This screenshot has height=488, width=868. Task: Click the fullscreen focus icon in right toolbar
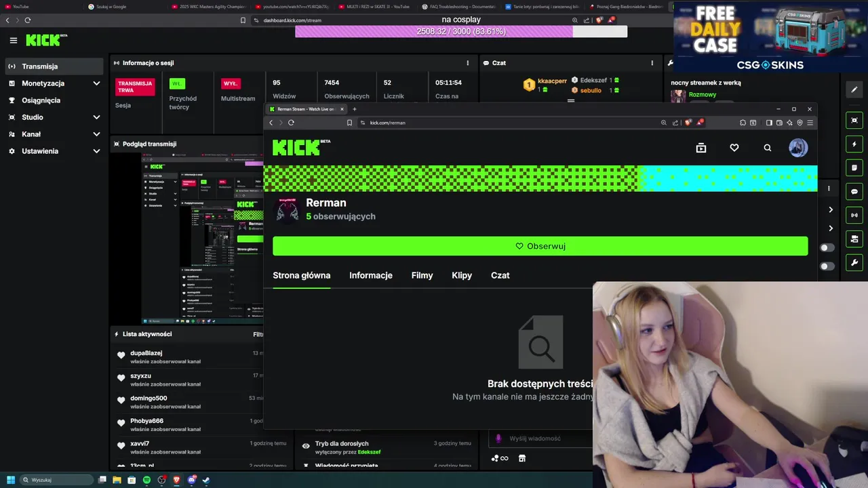point(854,121)
